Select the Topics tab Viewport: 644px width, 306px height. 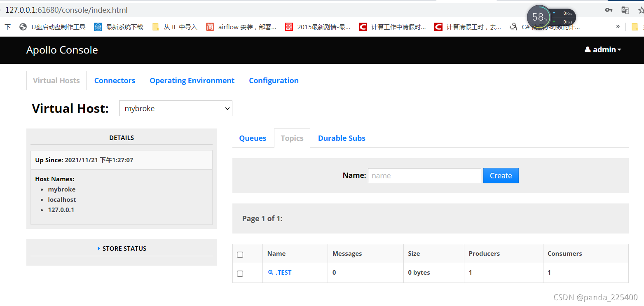pos(292,138)
